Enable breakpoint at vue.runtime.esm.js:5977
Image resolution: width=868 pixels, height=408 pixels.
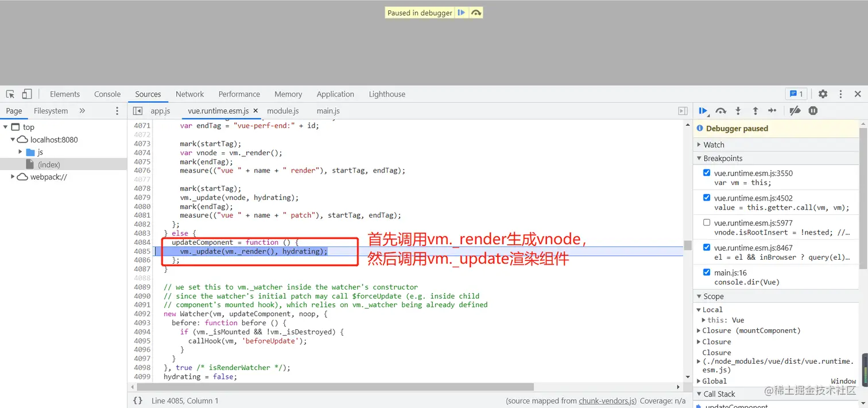point(707,222)
